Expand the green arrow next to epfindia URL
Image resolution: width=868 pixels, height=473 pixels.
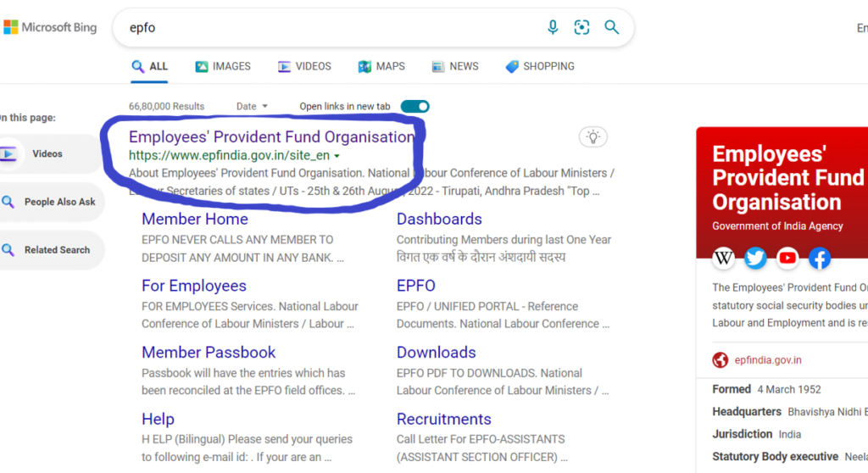(337, 156)
